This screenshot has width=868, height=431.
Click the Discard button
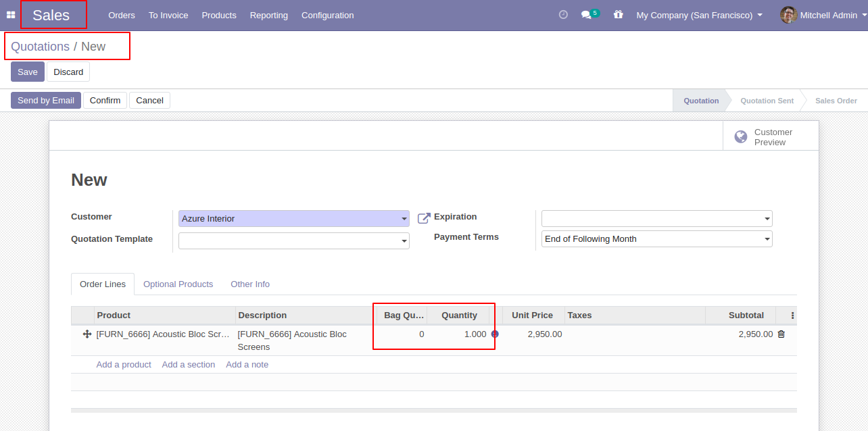pos(68,72)
